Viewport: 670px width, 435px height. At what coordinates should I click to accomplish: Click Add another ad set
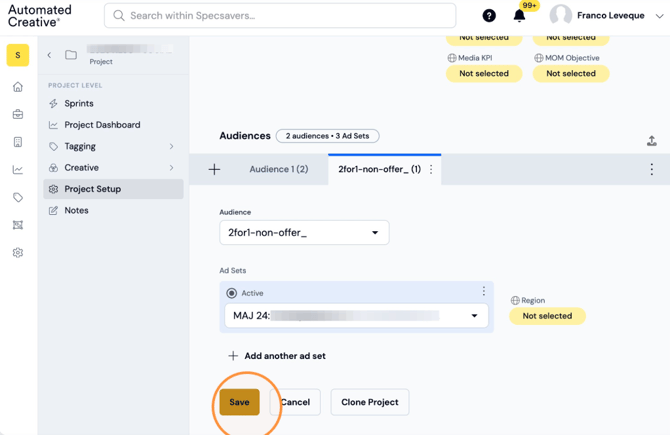click(277, 356)
